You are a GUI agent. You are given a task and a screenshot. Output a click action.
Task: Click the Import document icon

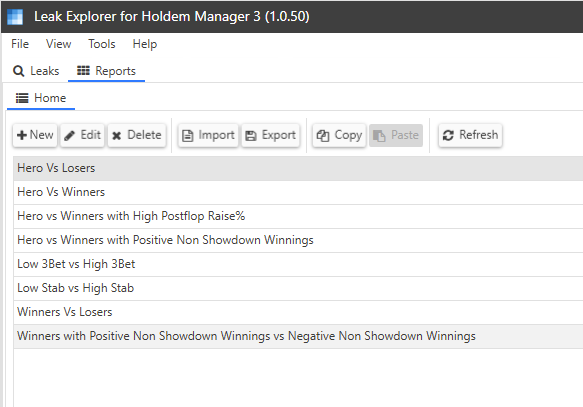coord(187,136)
